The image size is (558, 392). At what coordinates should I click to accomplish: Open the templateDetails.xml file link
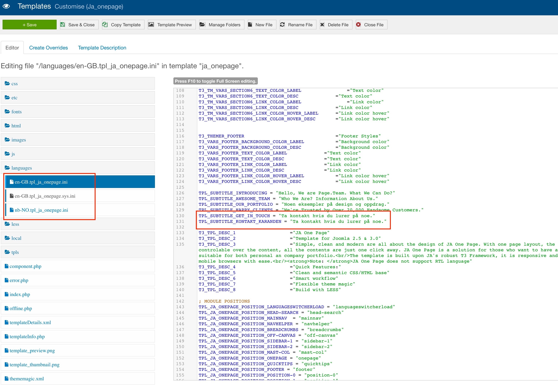[30, 323]
